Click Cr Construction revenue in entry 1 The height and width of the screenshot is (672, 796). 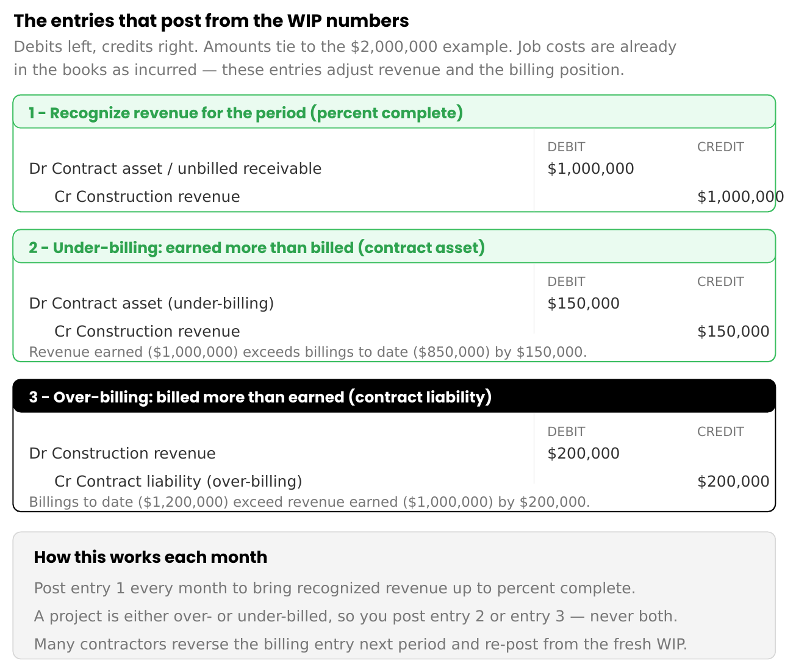[147, 197]
